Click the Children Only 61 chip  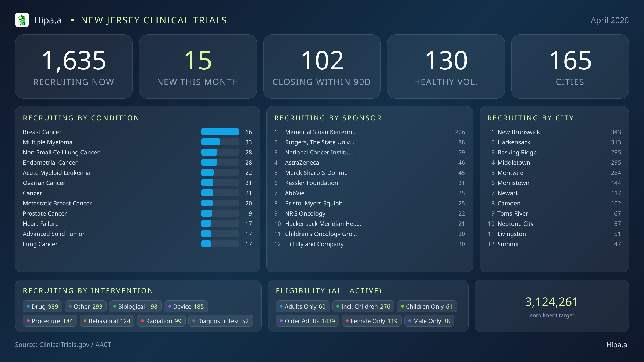click(427, 306)
